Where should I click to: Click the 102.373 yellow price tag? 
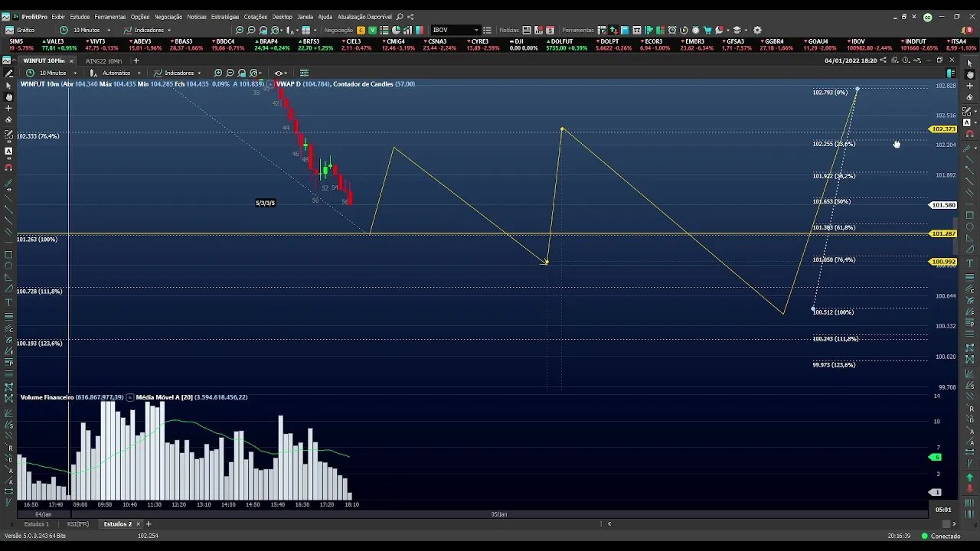[942, 129]
